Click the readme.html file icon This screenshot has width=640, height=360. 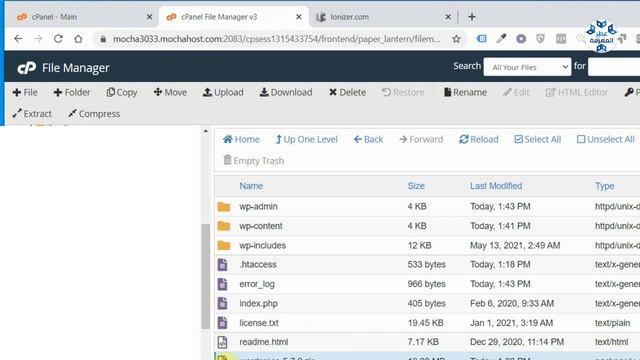[222, 342]
